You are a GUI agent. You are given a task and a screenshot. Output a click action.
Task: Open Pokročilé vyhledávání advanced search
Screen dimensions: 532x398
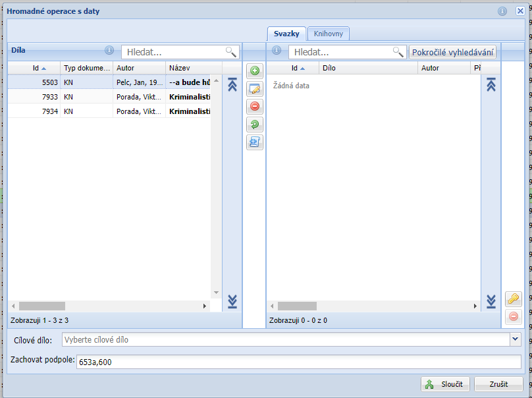[x=452, y=52]
